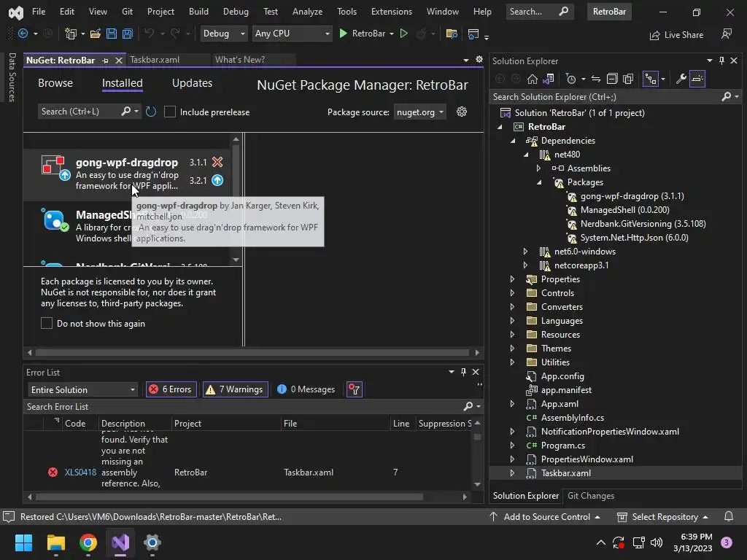Click the Find in Files folder icon
Screen dimensions: 747x560
coord(451,34)
